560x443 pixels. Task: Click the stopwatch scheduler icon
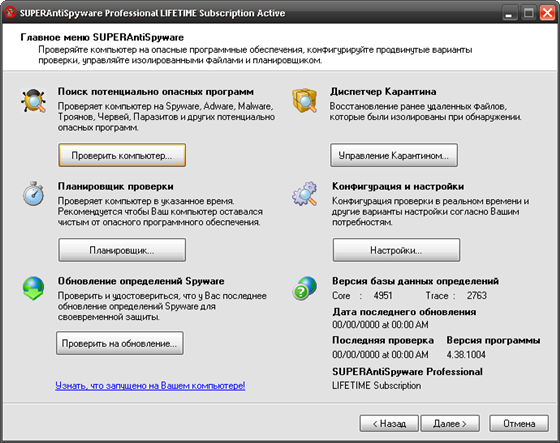click(x=33, y=194)
